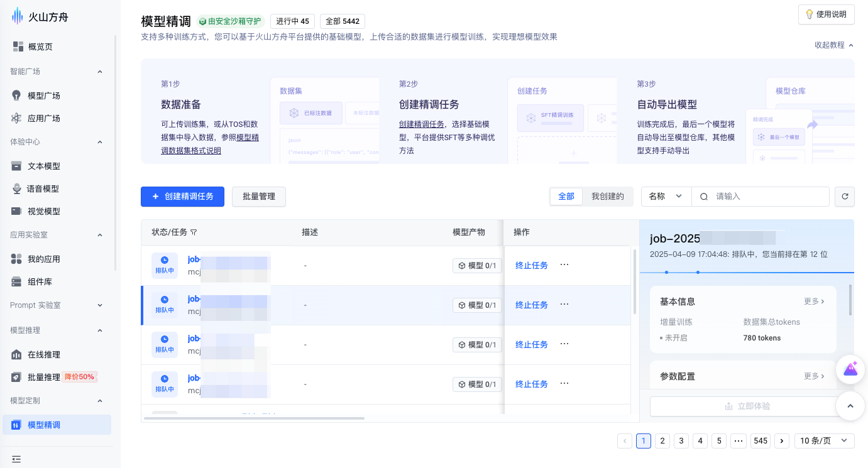
Task: Click the table's horizontal scrollbar
Action: click(254, 418)
